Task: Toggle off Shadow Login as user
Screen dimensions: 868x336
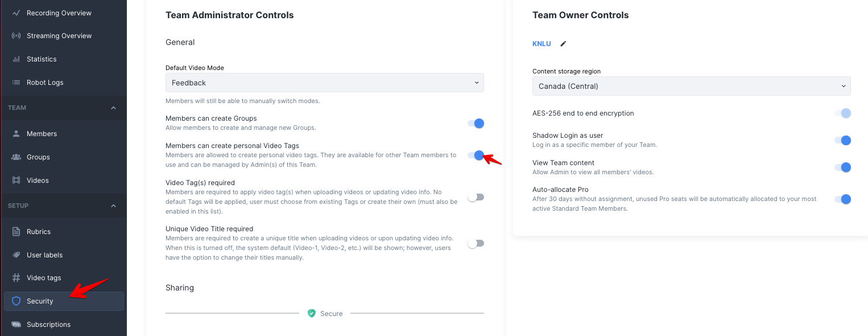Action: coord(842,140)
